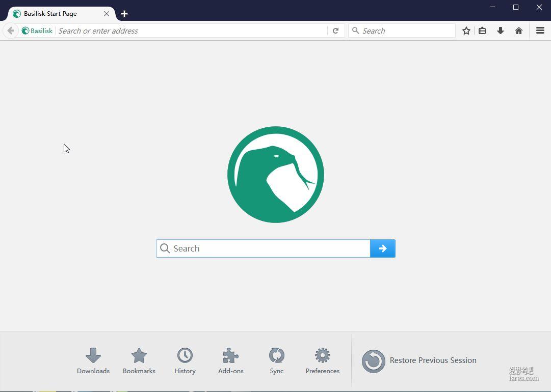Open Downloads from the bottom launcher

click(x=93, y=361)
